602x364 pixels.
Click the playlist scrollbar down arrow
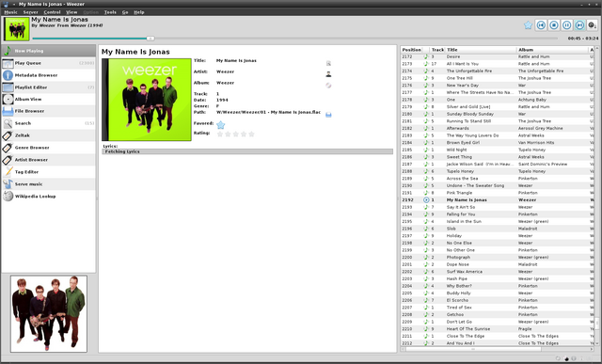point(597,343)
